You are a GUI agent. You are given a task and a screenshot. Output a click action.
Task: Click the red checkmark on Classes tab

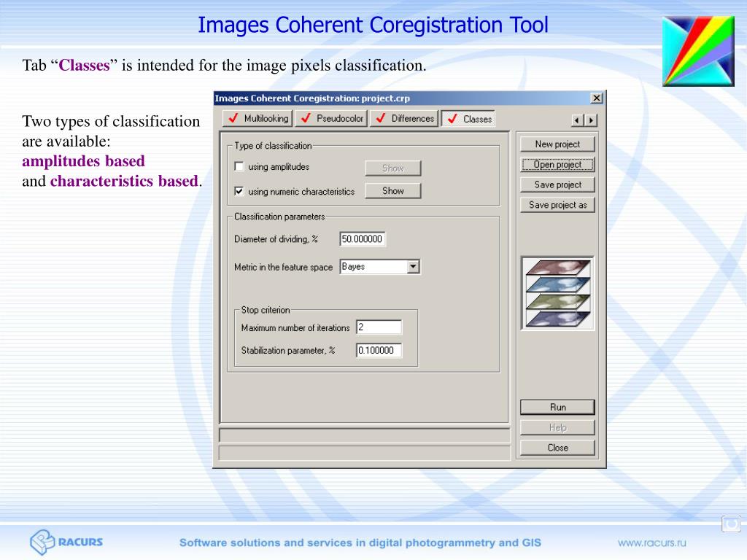452,119
